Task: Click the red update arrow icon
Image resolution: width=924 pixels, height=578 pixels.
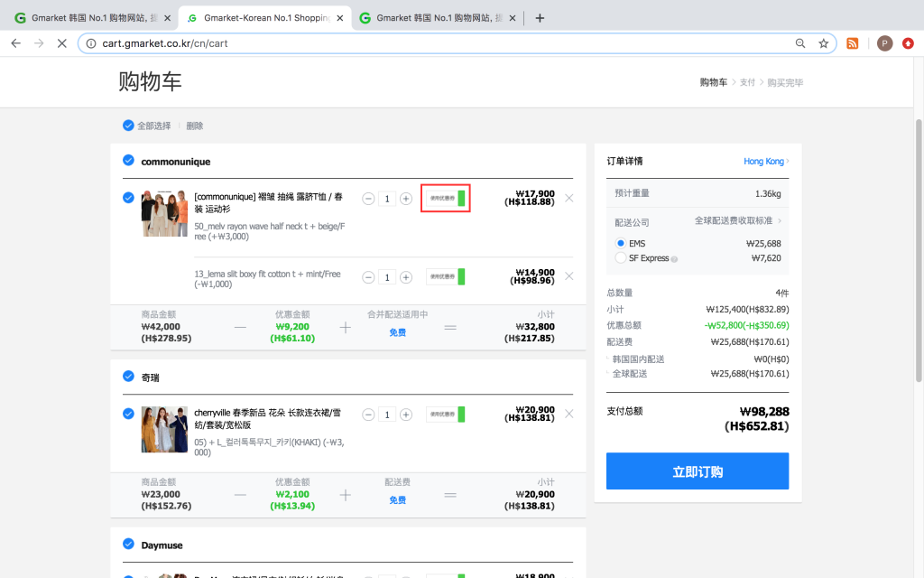Action: point(908,43)
